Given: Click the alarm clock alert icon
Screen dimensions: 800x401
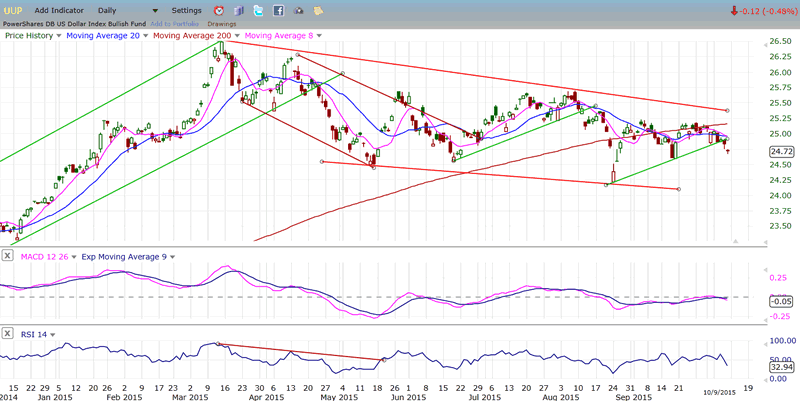Looking at the screenshot, I should click(x=219, y=10).
